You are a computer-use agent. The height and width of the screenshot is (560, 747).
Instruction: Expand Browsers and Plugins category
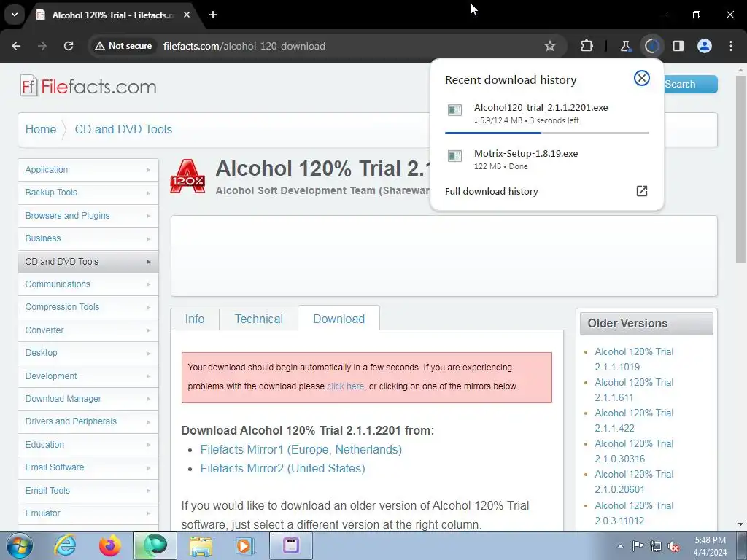coord(88,215)
